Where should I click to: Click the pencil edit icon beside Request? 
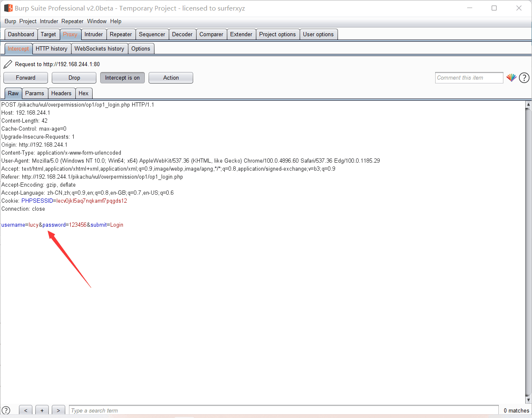coord(8,64)
